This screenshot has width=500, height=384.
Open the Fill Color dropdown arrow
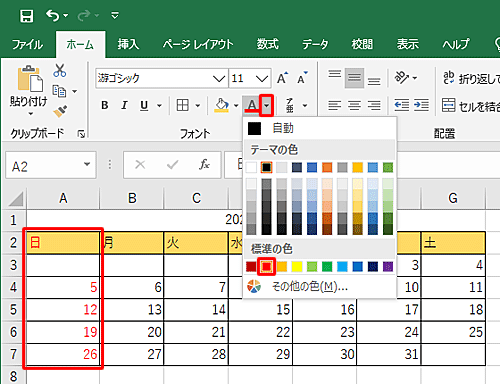(x=236, y=106)
